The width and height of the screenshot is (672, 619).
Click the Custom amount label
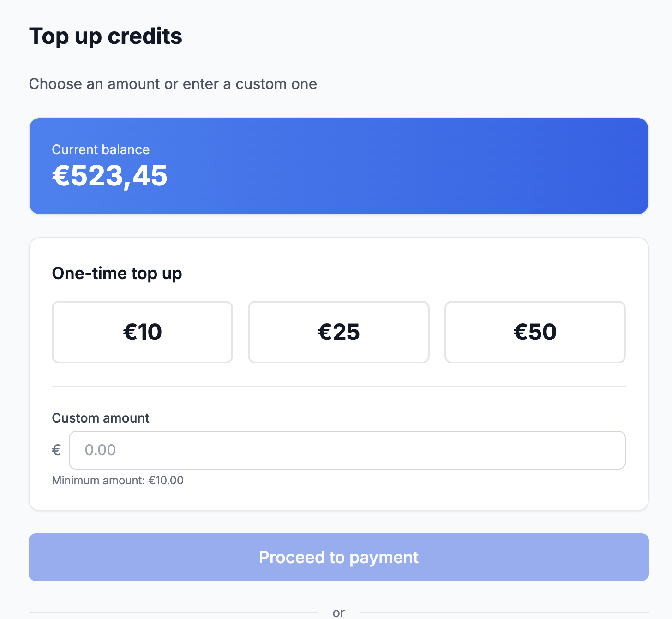[100, 418]
